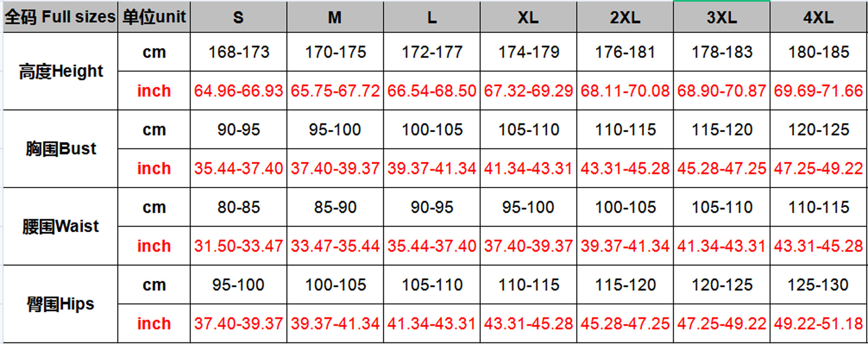Click the 3XL column header

pos(721,17)
